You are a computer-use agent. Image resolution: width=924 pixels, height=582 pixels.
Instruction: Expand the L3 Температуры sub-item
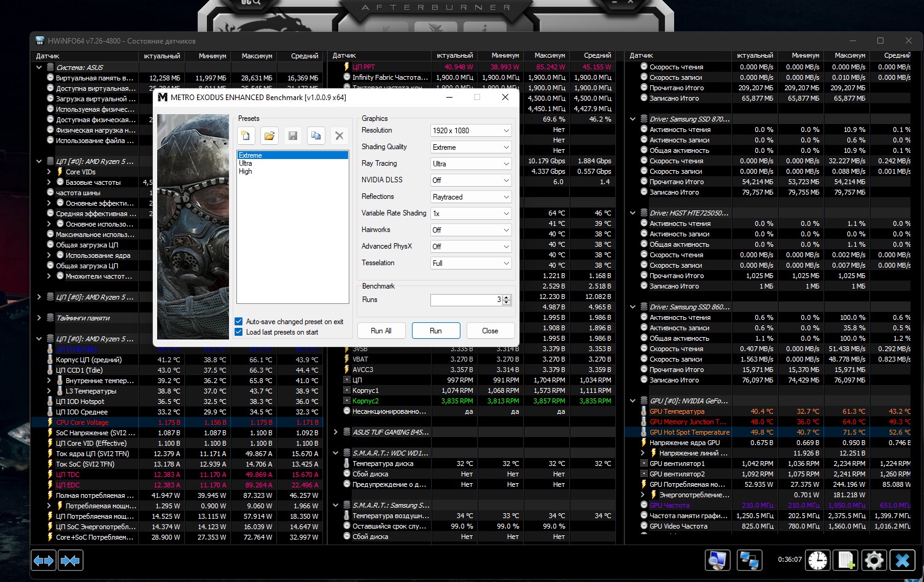(49, 391)
